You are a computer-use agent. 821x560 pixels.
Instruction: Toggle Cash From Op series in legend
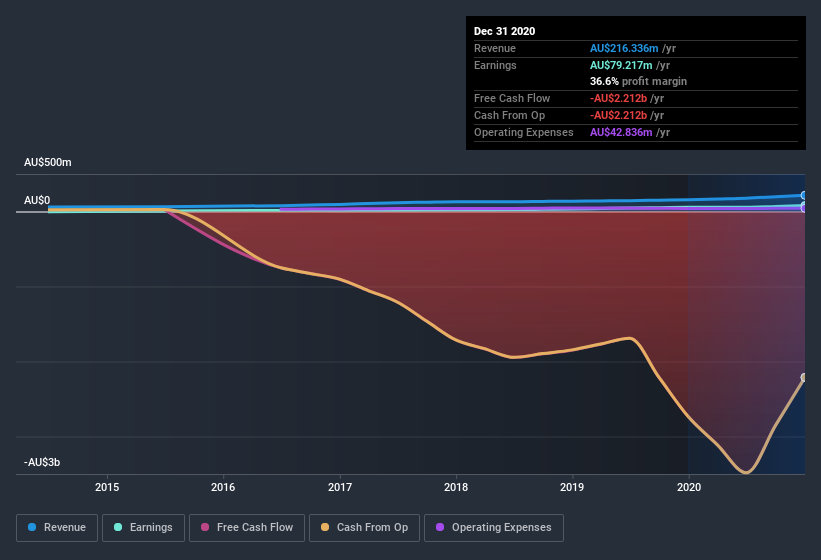365,527
